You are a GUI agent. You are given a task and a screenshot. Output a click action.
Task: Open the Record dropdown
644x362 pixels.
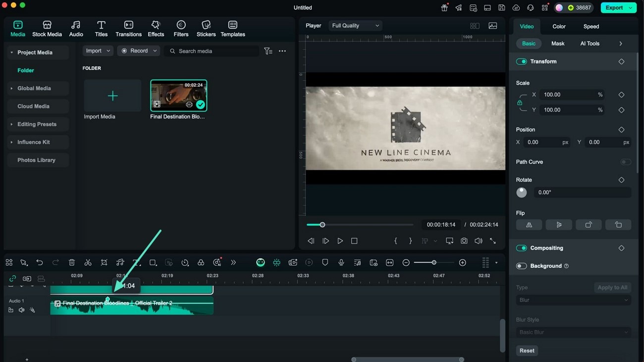tap(139, 51)
